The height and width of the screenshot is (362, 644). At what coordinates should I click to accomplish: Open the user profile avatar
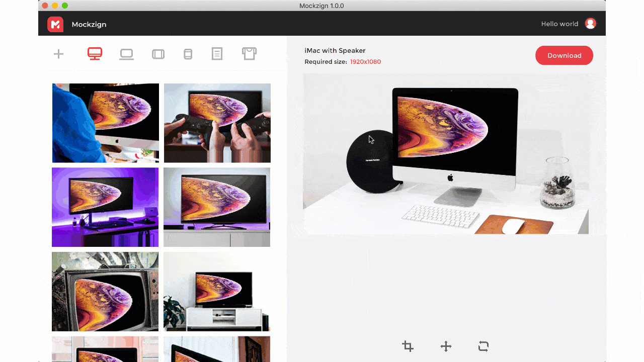pos(590,24)
